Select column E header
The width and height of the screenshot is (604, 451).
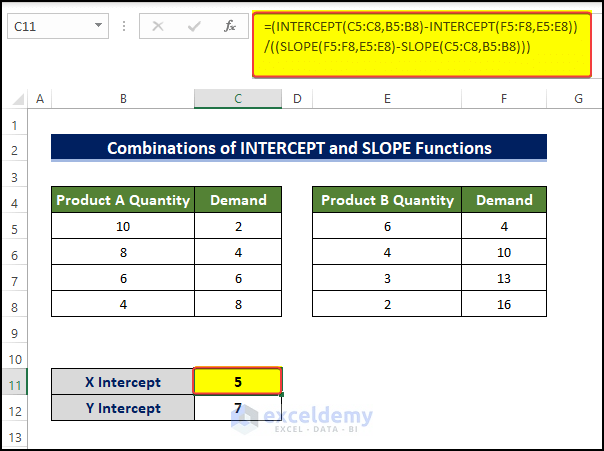(387, 99)
